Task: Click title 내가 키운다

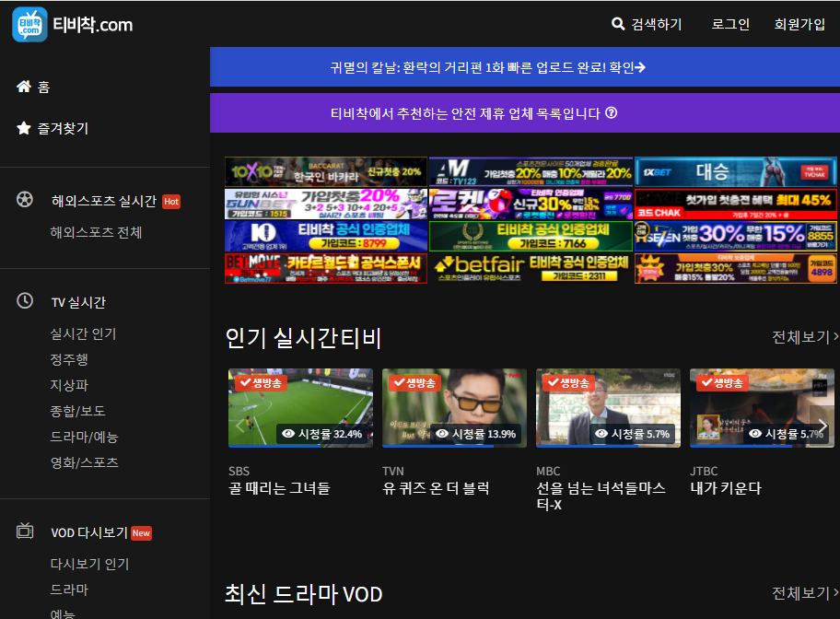Action: coord(726,488)
